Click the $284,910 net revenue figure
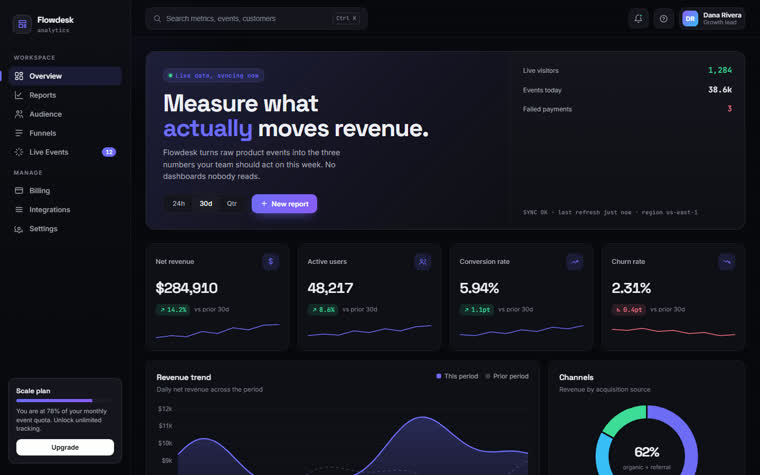The image size is (760, 475). pyautogui.click(x=187, y=288)
